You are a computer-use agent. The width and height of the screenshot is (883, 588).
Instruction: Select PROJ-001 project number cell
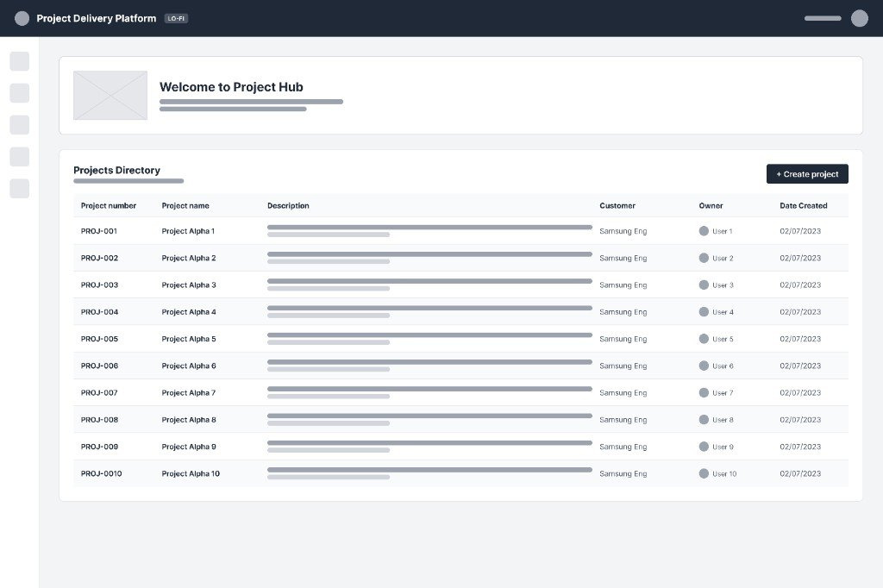[x=99, y=231]
